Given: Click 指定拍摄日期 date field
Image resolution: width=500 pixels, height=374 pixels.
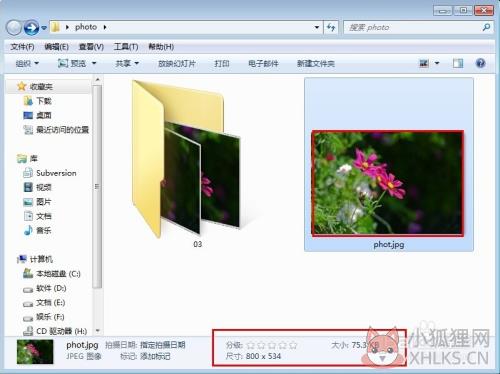Looking at the screenshot, I should click(x=163, y=345).
